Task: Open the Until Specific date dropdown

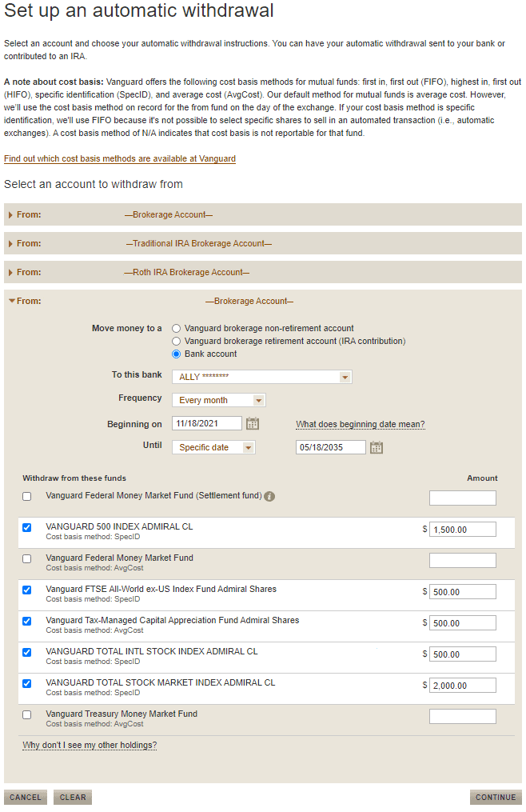Action: (x=213, y=447)
